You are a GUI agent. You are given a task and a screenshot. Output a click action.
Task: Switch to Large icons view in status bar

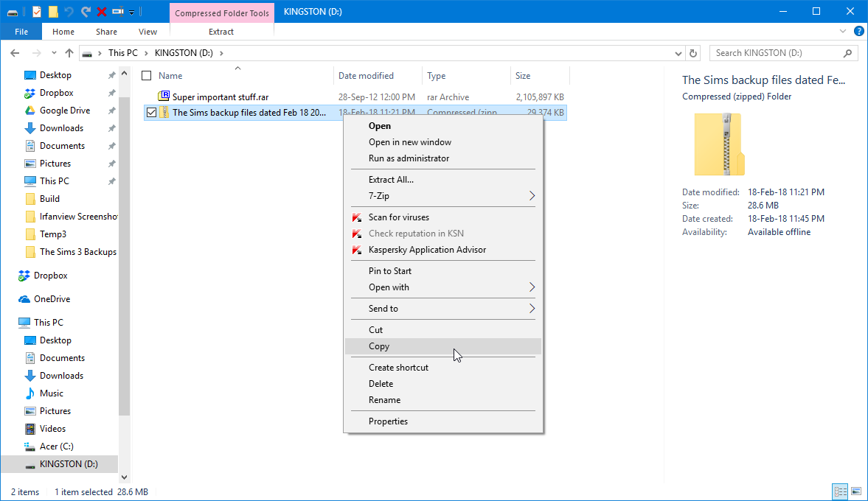pyautogui.click(x=855, y=491)
